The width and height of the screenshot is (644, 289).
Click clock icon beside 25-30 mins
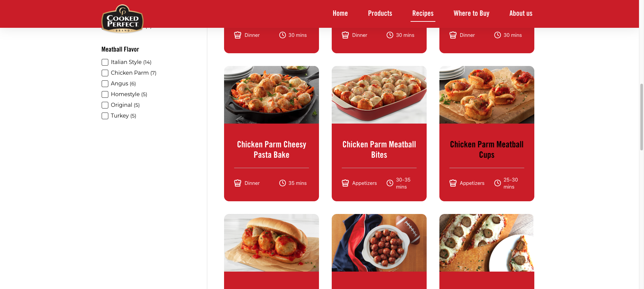coord(497,183)
